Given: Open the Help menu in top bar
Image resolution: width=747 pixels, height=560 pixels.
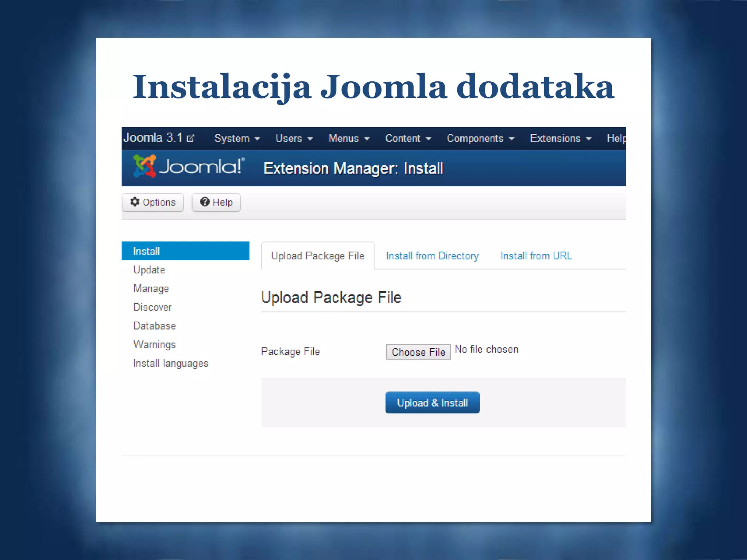Looking at the screenshot, I should coord(616,139).
